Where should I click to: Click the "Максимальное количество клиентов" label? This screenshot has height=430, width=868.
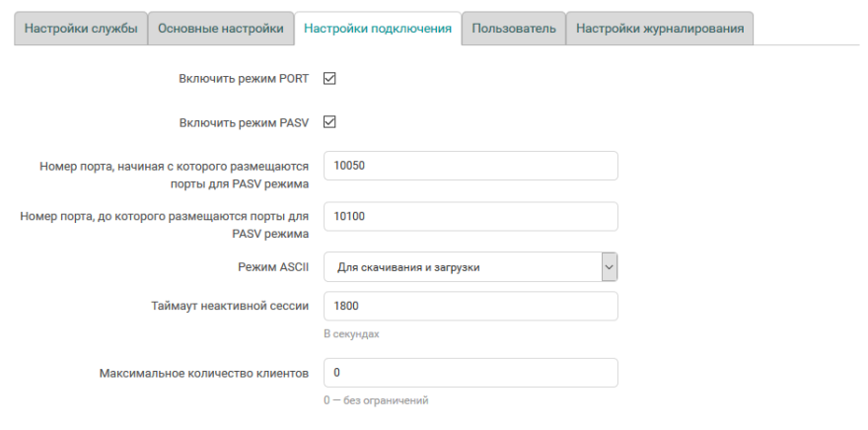204,374
